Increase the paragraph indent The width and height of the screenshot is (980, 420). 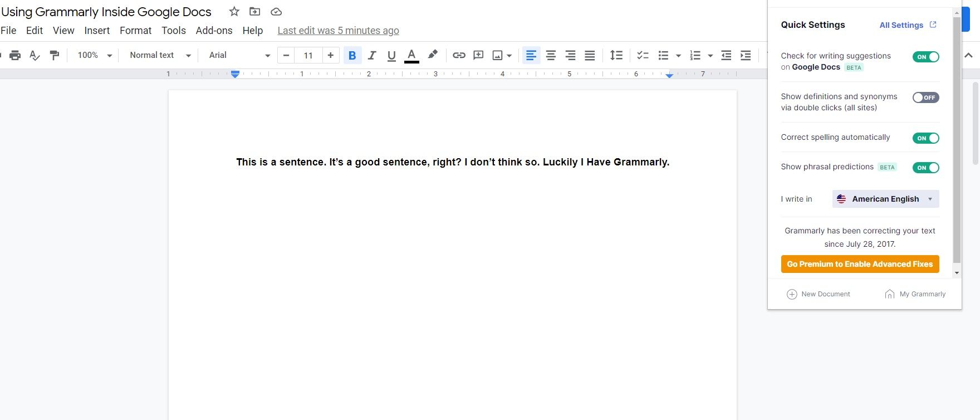[746, 55]
